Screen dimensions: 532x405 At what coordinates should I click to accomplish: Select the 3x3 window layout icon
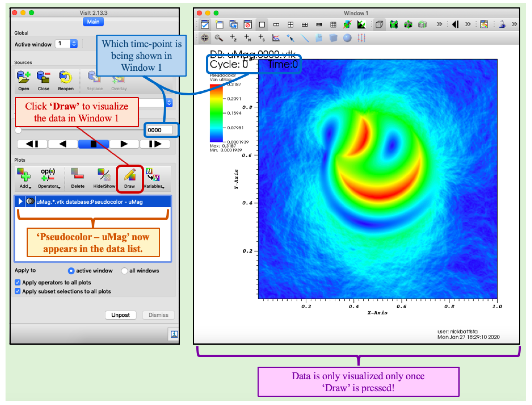coord(333,25)
